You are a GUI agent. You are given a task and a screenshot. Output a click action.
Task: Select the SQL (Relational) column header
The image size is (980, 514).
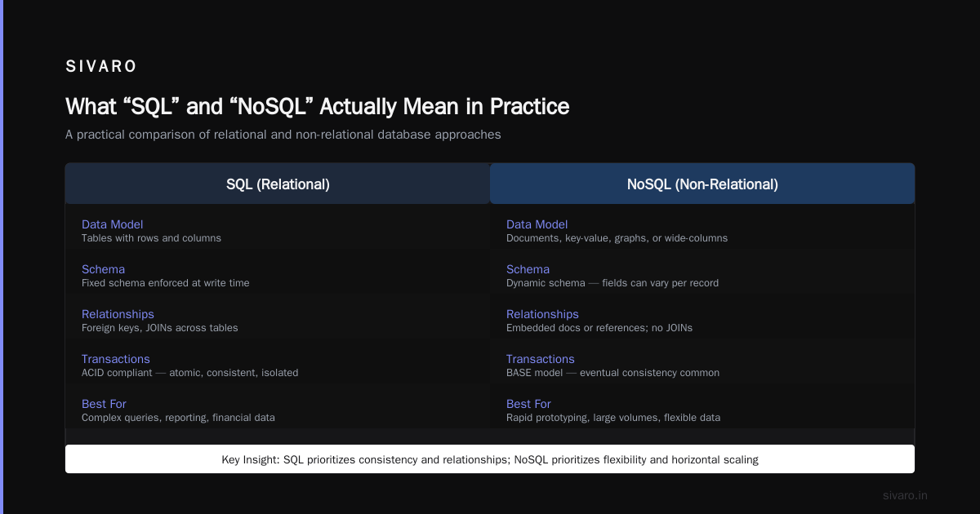pyautogui.click(x=278, y=184)
